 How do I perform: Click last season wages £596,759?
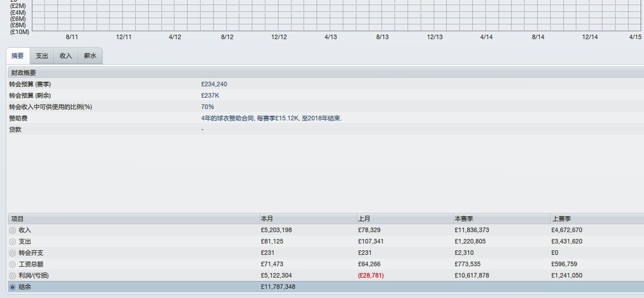point(564,265)
